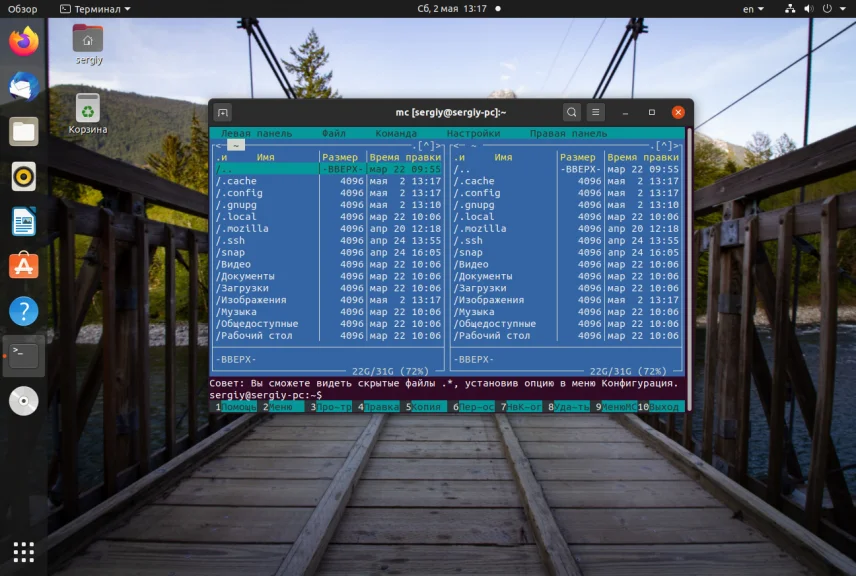Click the 10 Выход function key button
This screenshot has height=576, width=856.
point(662,407)
